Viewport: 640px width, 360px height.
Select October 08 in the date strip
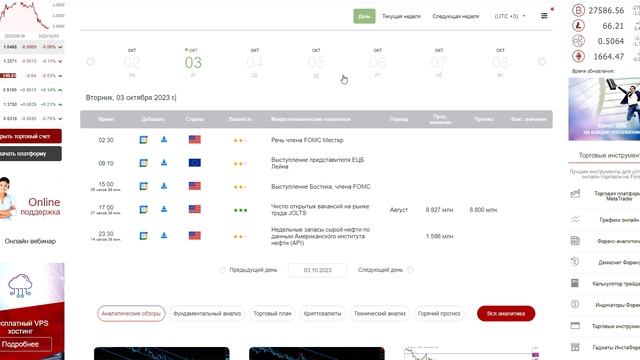500,62
